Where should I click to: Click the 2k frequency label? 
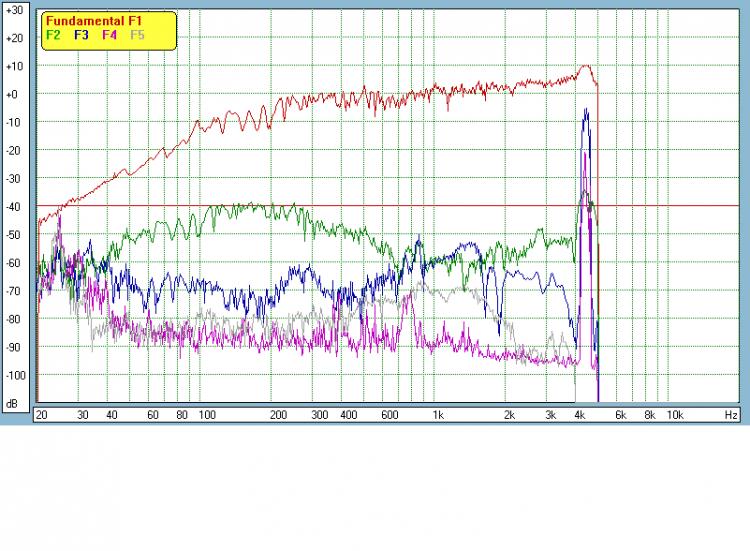click(509, 415)
